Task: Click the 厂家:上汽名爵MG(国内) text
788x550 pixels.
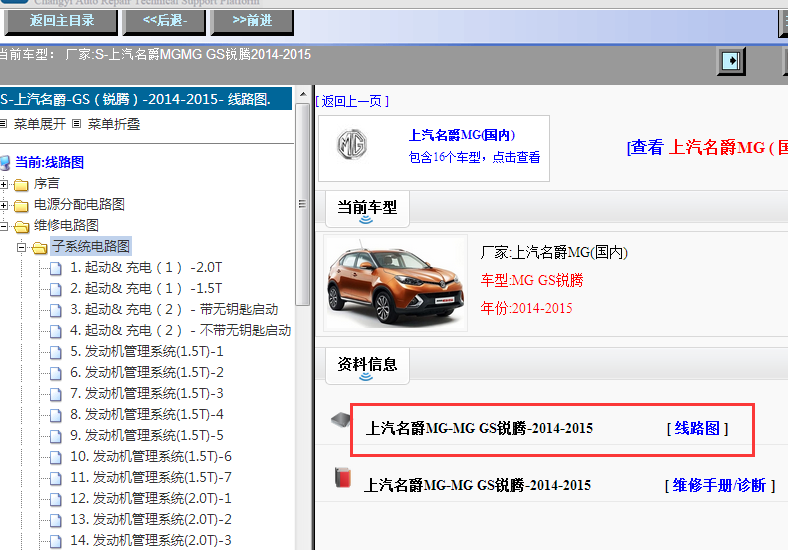Action: 554,252
